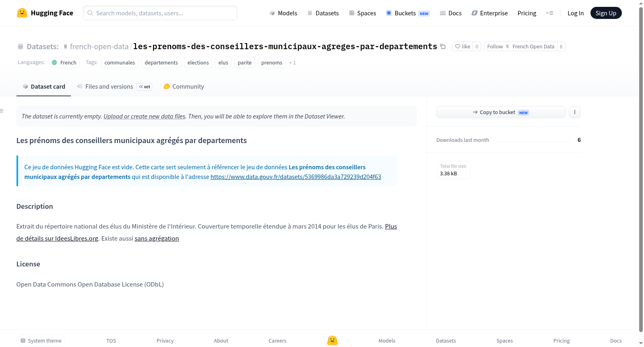Click the follower count 6
Viewport: 644px width, 347px height.
coord(561,46)
